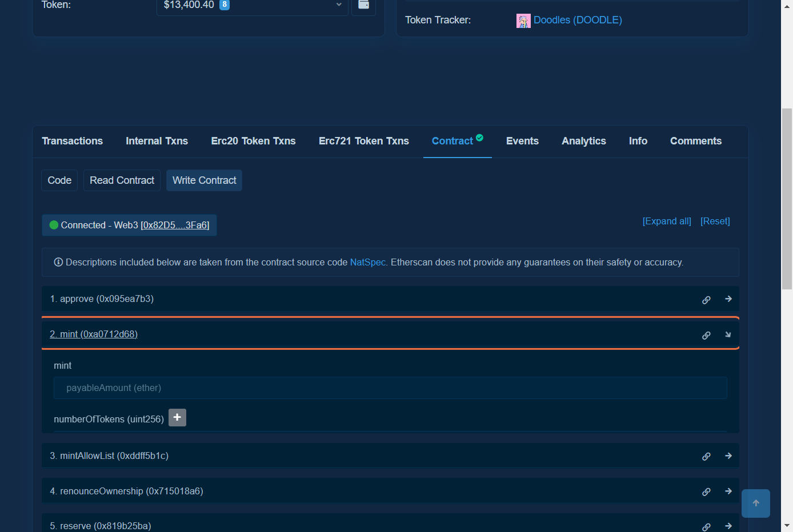Image resolution: width=793 pixels, height=532 pixels.
Task: Click the mint (0xa0712d68) header link
Action: (94, 334)
